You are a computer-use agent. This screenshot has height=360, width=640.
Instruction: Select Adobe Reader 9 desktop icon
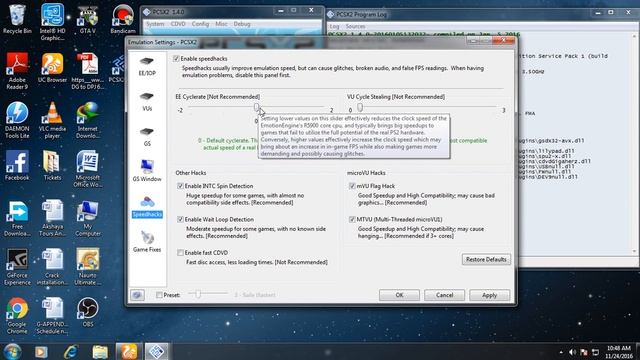click(17, 71)
